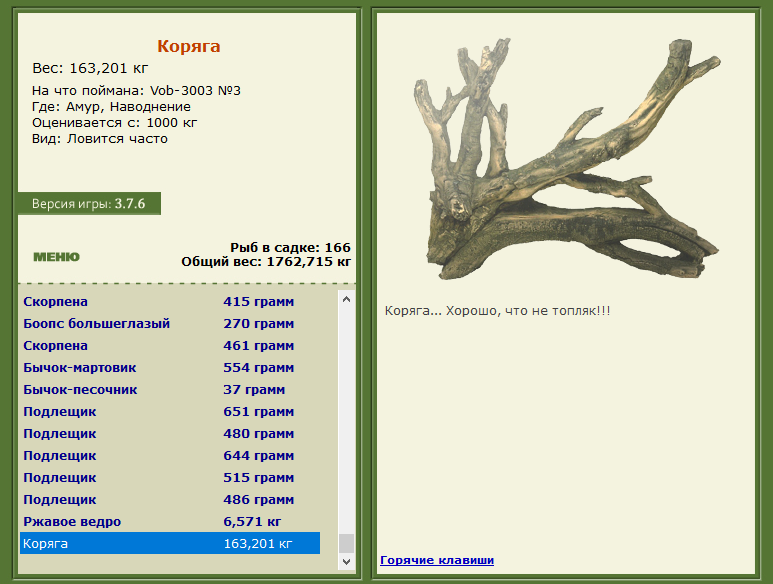Select Подлещик 486 грамм entry

click(x=170, y=500)
